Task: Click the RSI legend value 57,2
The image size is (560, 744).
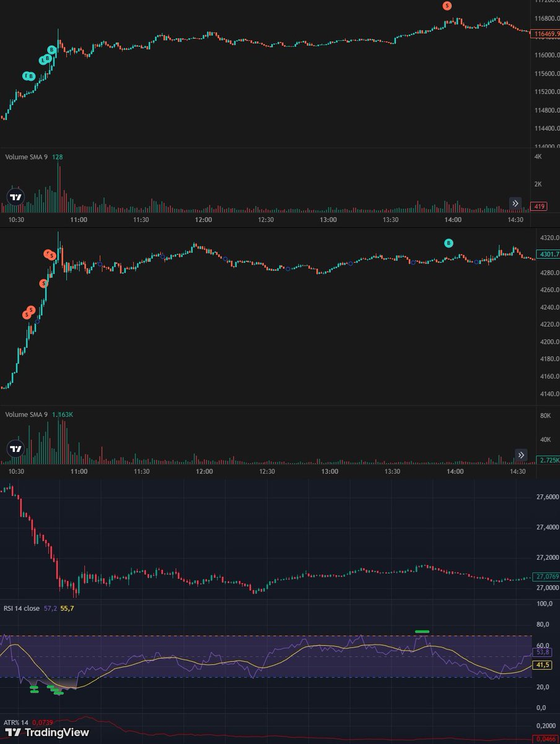Action: pyautogui.click(x=50, y=608)
